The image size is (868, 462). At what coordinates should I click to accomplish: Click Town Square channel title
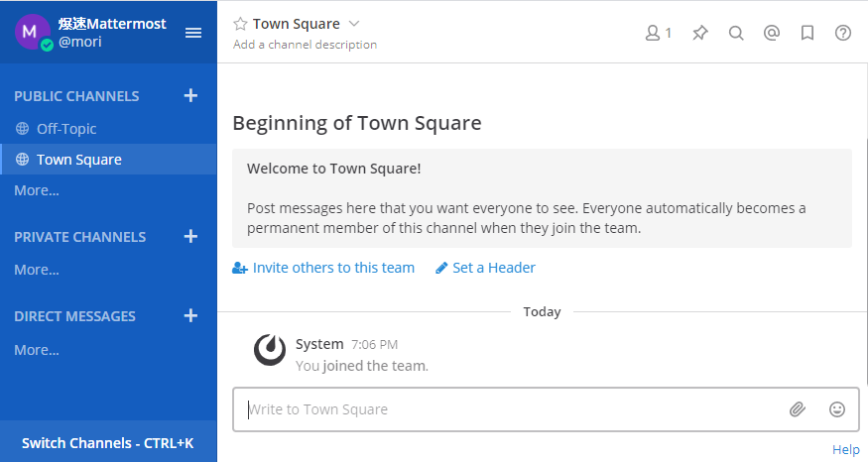pos(297,24)
